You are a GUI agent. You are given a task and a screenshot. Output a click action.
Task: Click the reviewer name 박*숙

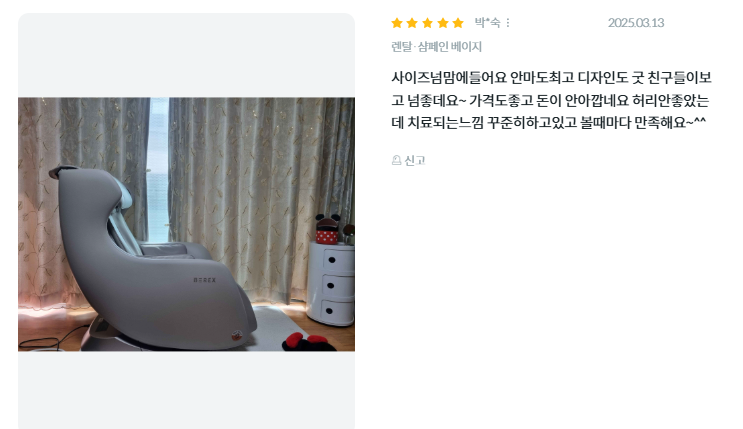click(x=488, y=23)
